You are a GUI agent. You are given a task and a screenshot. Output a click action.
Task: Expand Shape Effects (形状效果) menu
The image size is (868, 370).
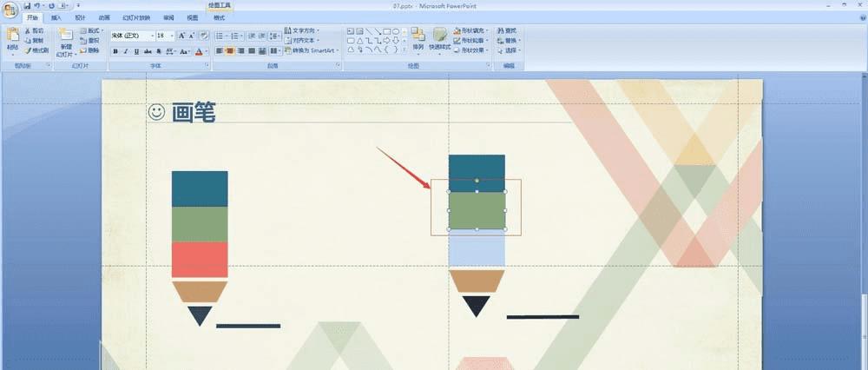pos(471,50)
